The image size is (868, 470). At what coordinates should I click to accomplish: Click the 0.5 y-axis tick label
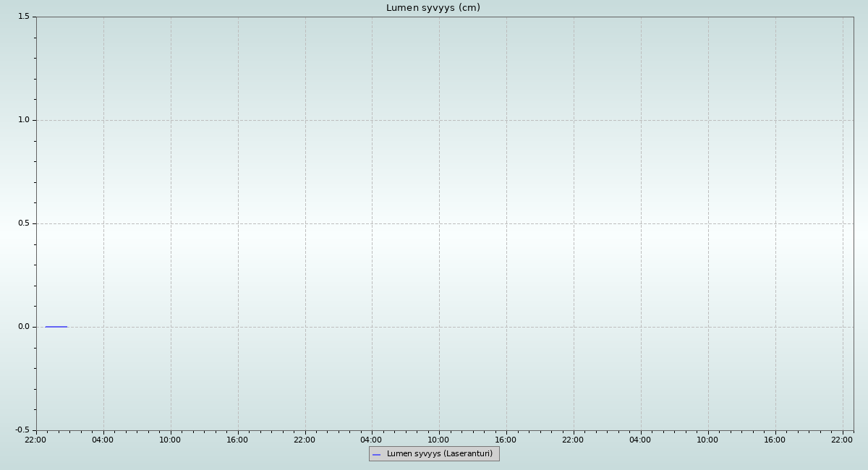(24, 223)
